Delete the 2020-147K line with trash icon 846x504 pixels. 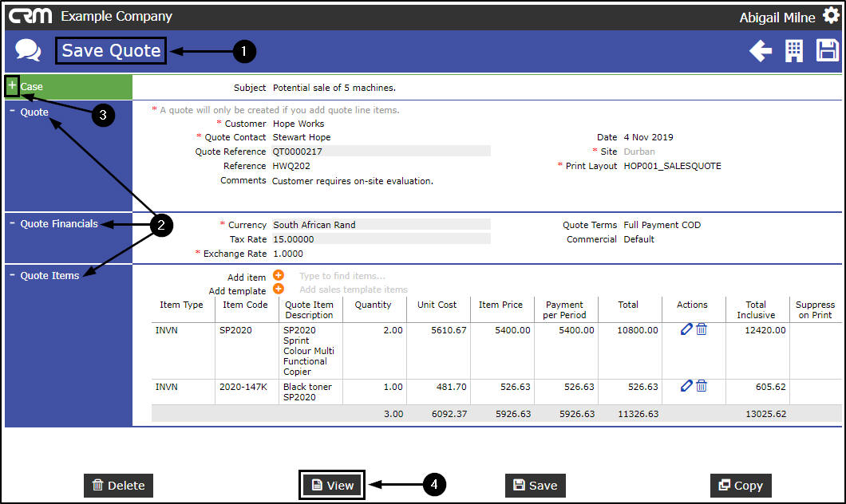pyautogui.click(x=702, y=385)
